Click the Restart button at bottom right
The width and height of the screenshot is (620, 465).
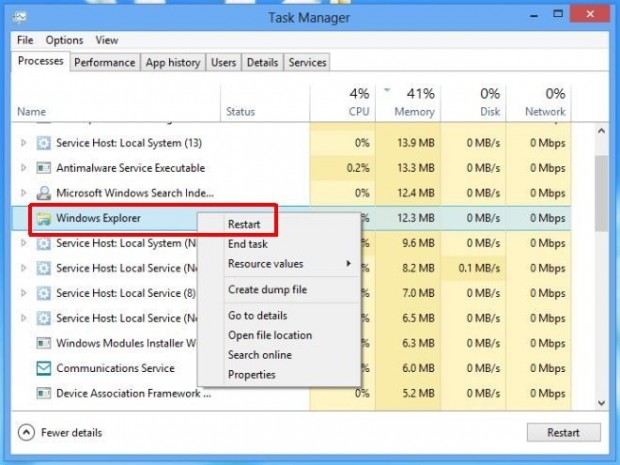click(563, 433)
